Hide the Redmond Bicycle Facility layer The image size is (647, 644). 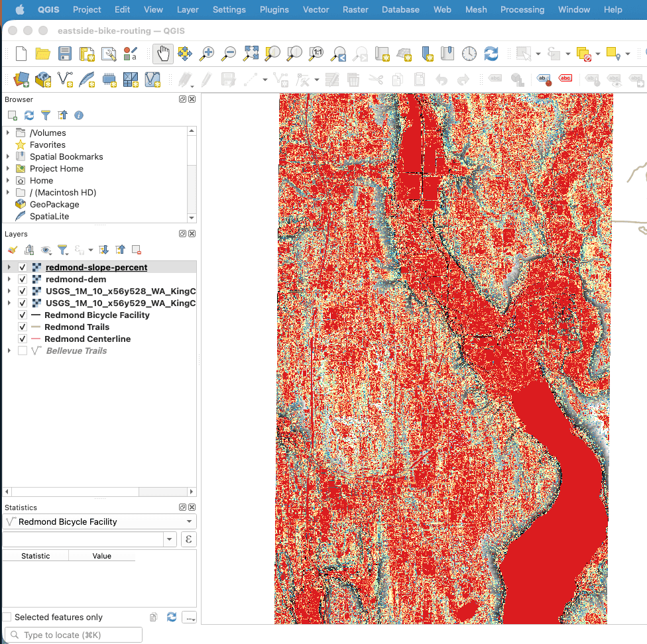(23, 315)
